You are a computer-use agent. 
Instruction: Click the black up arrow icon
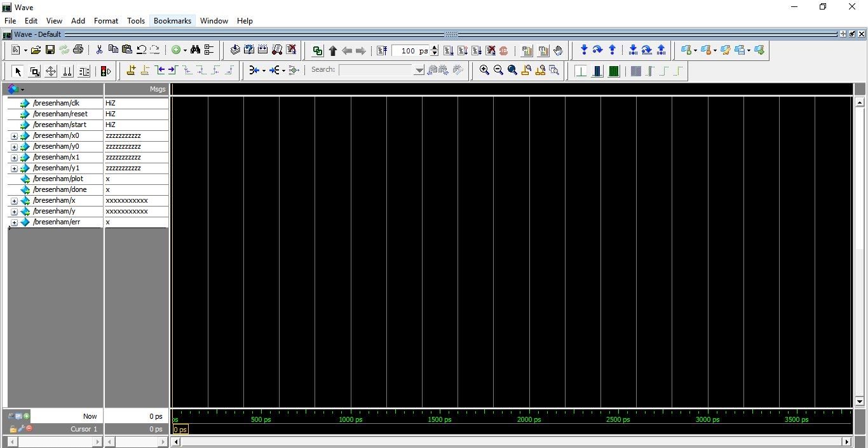pos(332,51)
